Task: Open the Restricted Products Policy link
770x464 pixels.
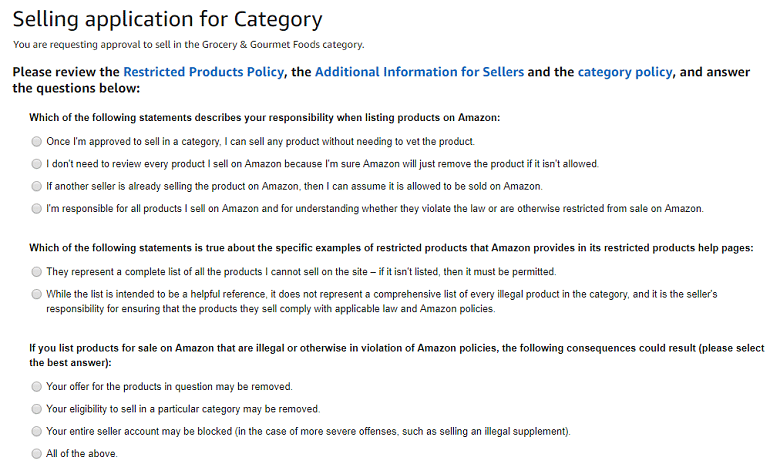Action: coord(203,72)
